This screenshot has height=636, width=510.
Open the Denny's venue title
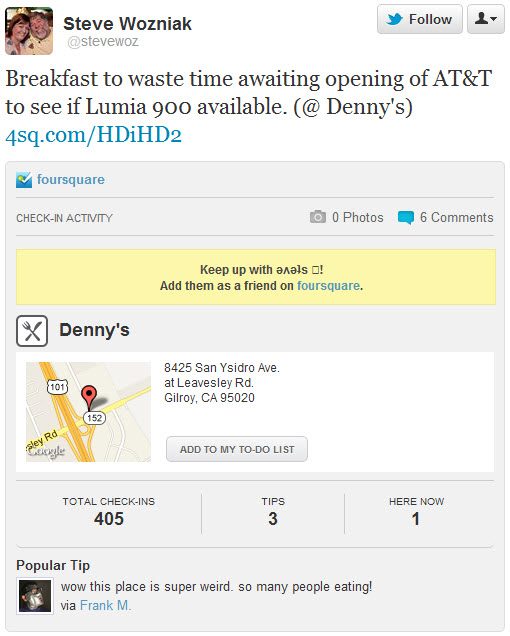click(95, 330)
